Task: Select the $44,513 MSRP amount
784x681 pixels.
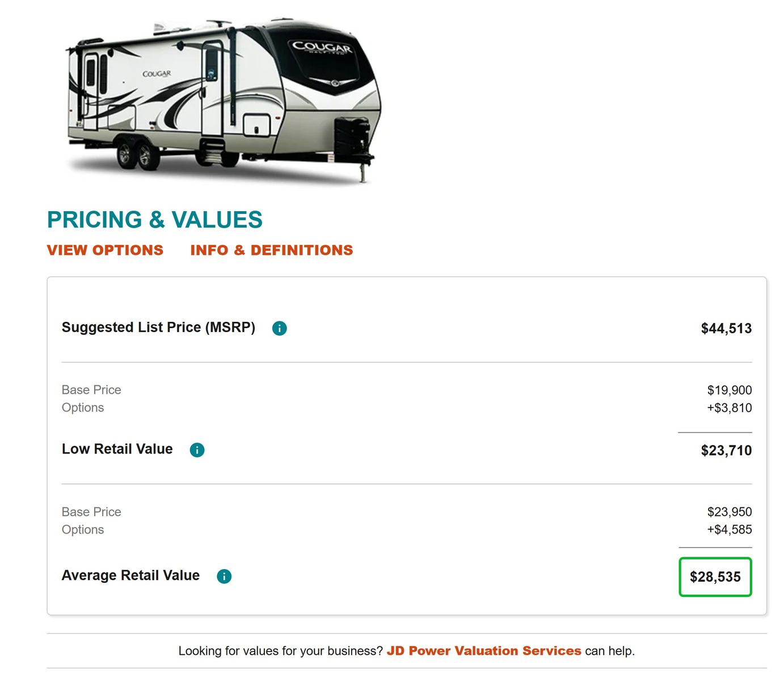Action: [x=726, y=329]
